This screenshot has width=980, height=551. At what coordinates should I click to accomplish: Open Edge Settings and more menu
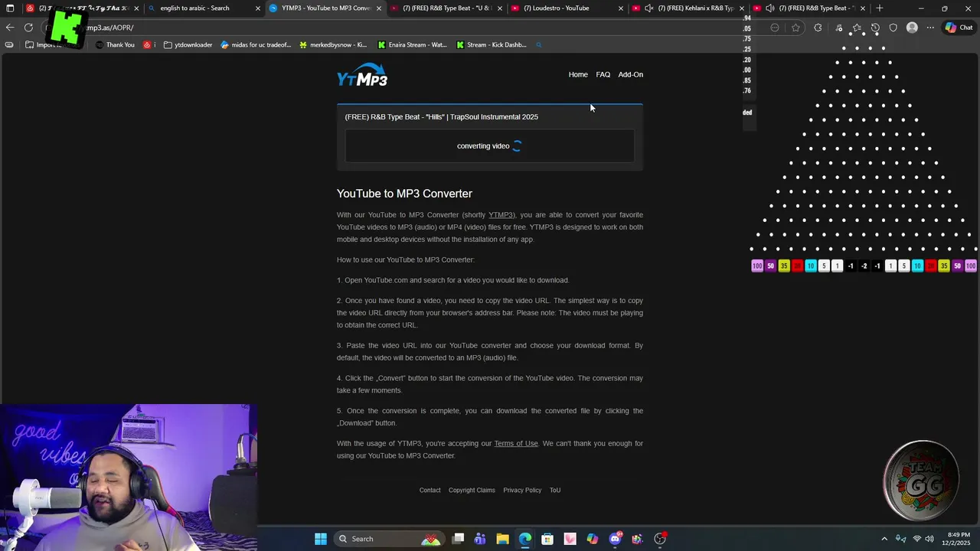point(930,28)
